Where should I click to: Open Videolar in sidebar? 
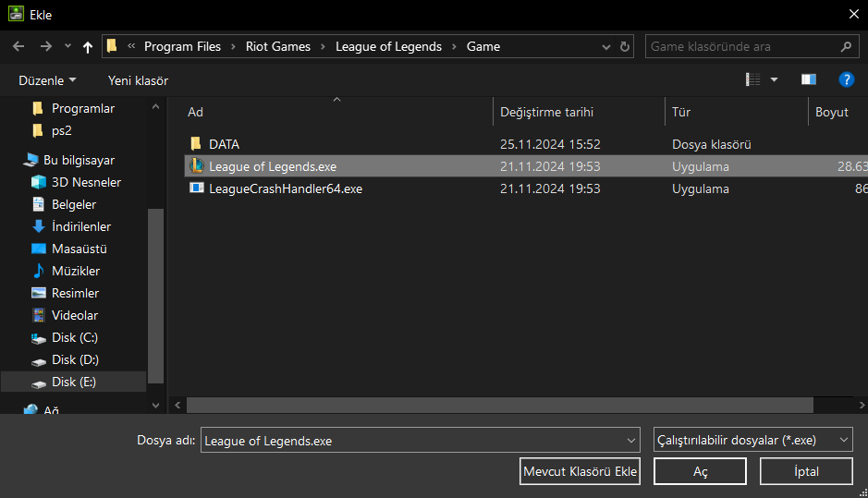click(x=75, y=315)
